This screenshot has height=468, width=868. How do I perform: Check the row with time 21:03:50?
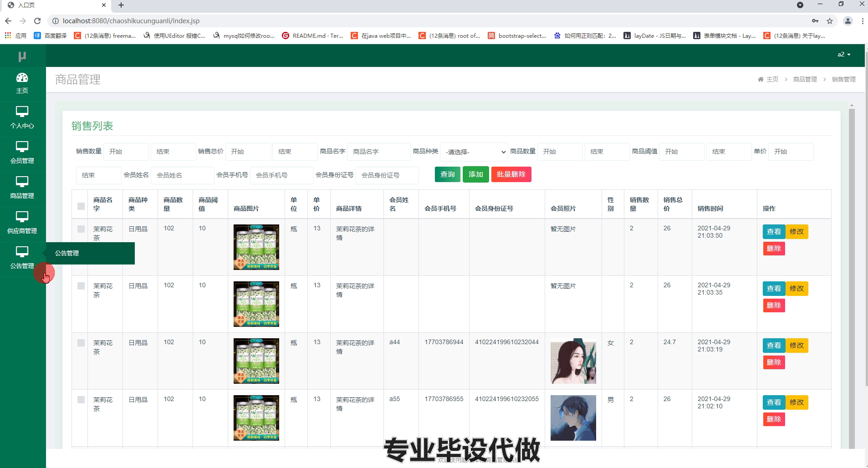(81, 229)
